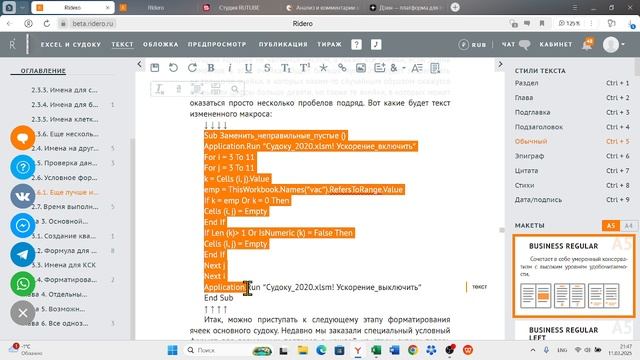The height and width of the screenshot is (360, 640).
Task: Switch to the ПУБЛИКАЦИЯ tab
Action: (283, 44)
